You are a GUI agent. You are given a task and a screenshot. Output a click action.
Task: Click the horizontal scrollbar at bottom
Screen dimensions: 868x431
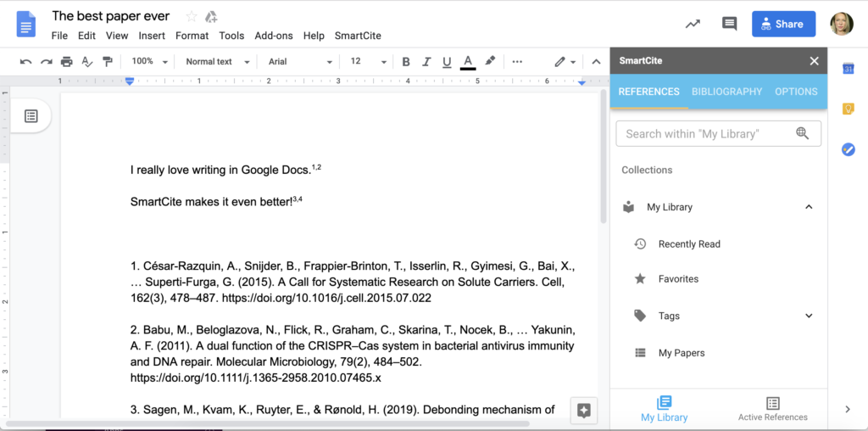267,424
